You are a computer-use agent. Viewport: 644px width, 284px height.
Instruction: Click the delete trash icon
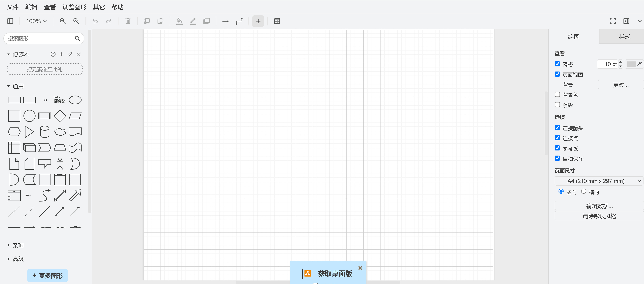coord(128,21)
